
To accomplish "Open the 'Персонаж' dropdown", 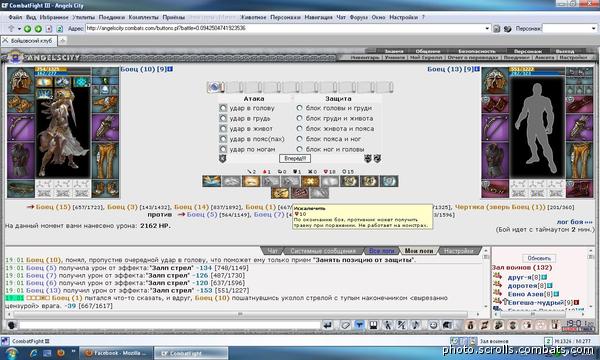I will pyautogui.click(x=593, y=29).
